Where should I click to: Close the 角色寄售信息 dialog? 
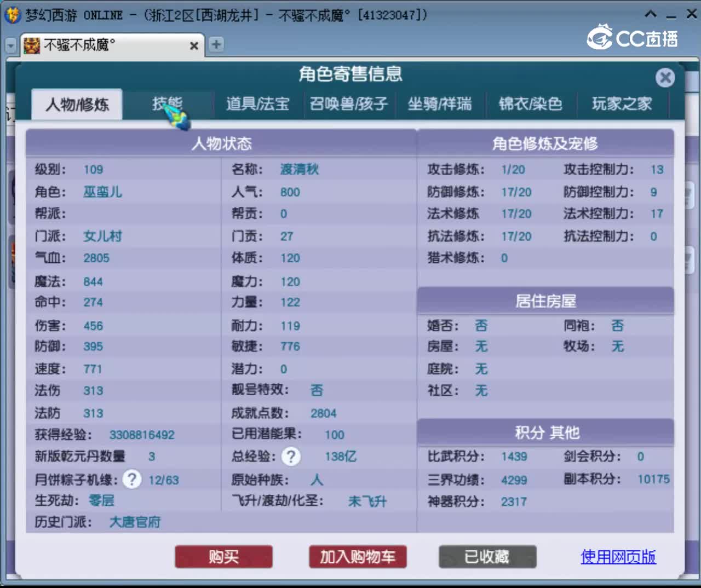[665, 78]
